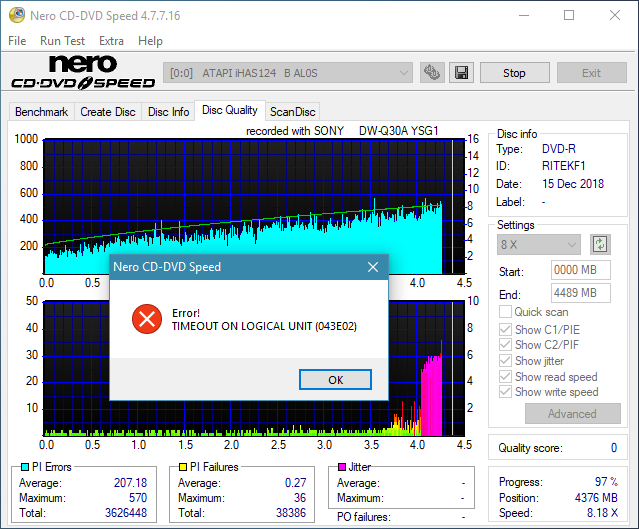Toggle the Quick scan checkbox
Viewport: 639px width, 529px height.
(505, 312)
